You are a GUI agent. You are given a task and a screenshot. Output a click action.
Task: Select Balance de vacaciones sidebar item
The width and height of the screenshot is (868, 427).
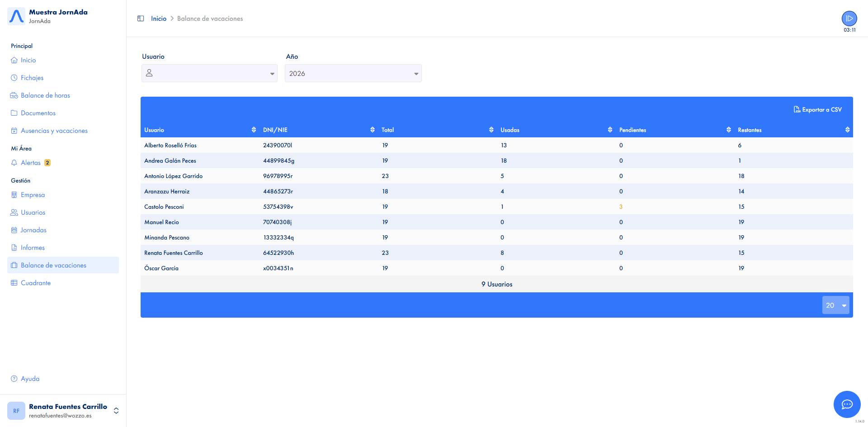click(x=63, y=265)
